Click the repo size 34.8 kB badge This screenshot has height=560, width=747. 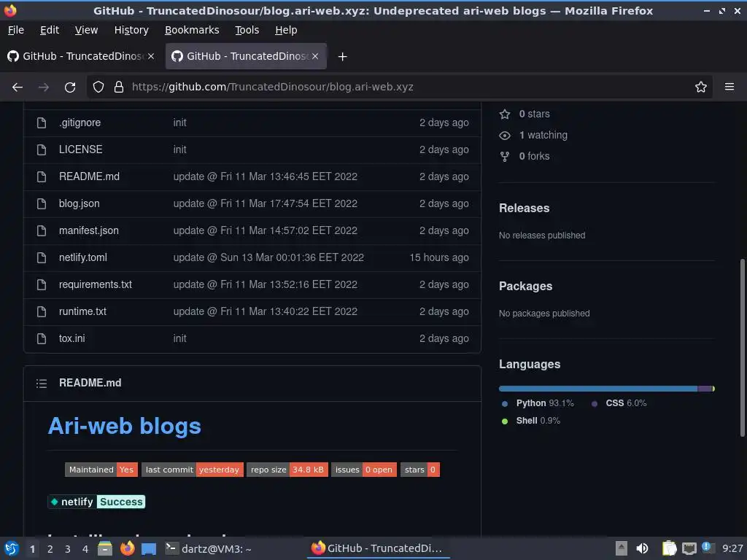tap(287, 470)
